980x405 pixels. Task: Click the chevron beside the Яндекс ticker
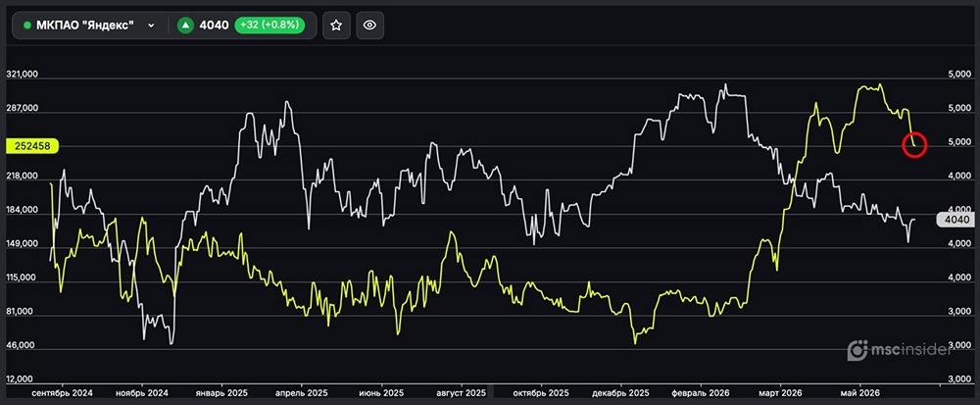click(x=151, y=25)
